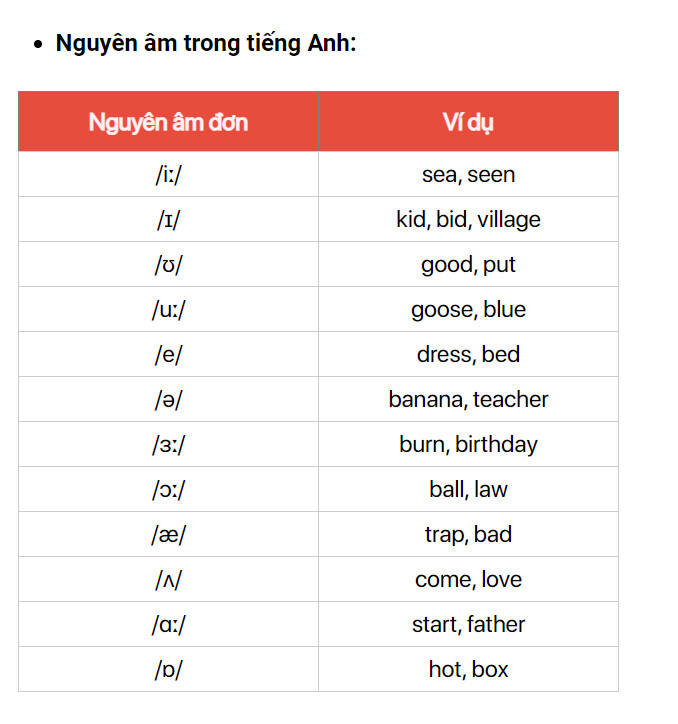The image size is (678, 724).
Task: Select the /ʊ/ phoneme cell
Action: click(168, 265)
